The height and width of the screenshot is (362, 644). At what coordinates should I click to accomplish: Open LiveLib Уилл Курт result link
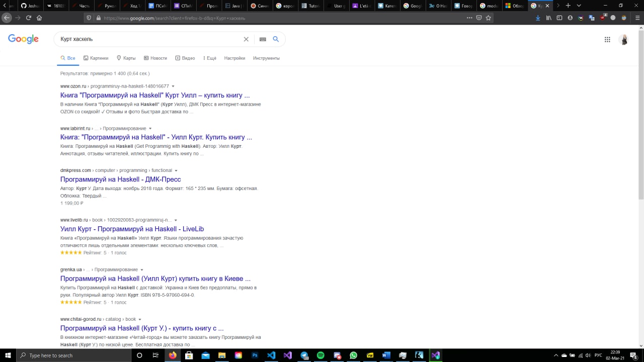[x=132, y=229]
